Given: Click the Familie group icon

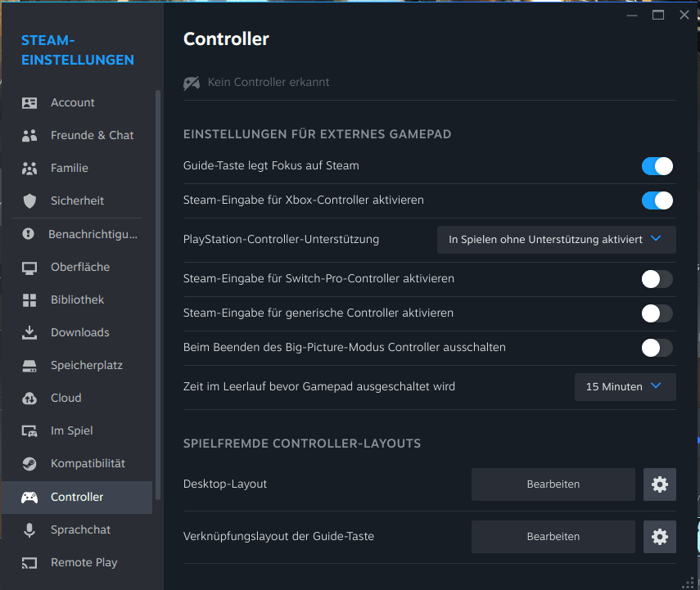Looking at the screenshot, I should click(x=29, y=169).
